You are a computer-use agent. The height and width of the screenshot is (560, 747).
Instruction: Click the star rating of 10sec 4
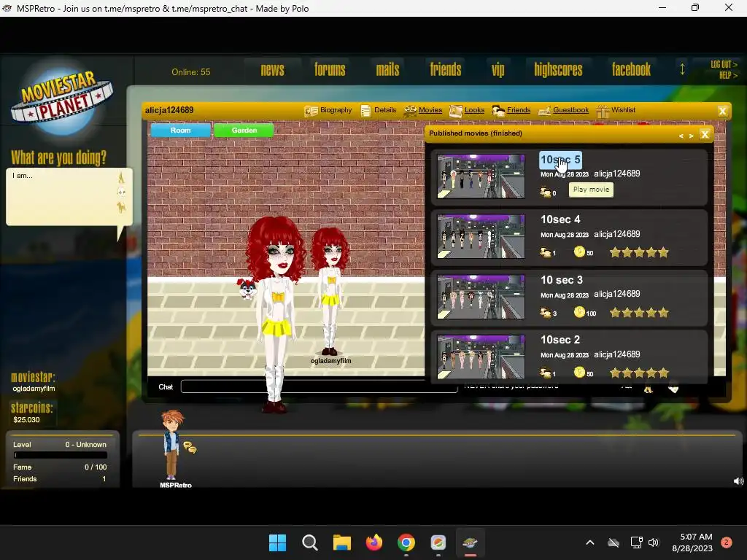[639, 252]
